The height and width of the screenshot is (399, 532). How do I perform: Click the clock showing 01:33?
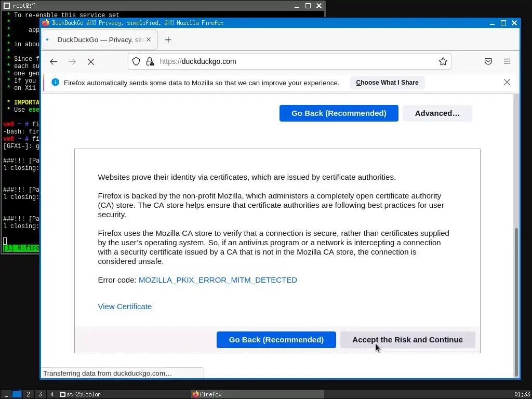pyautogui.click(x=522, y=394)
